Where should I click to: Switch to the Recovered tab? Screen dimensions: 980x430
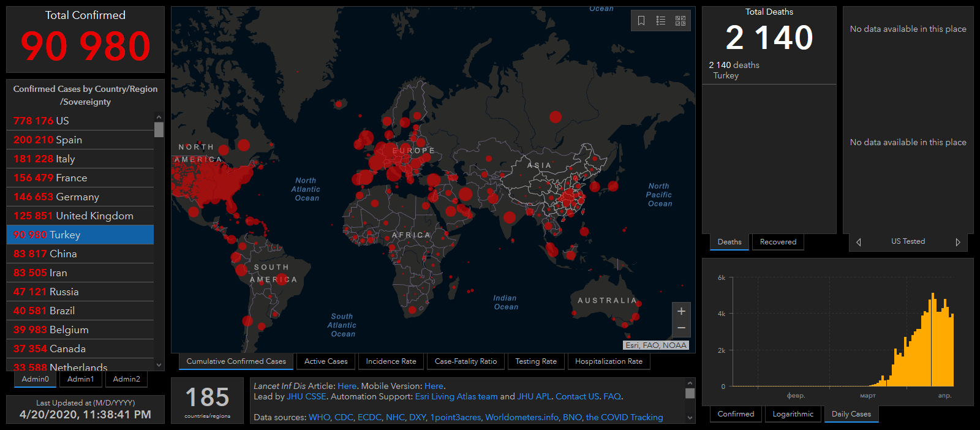pyautogui.click(x=778, y=242)
